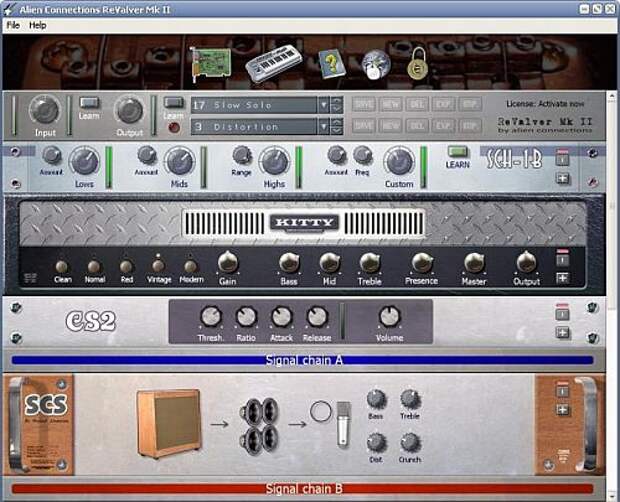Open the MIDI keyboard settings icon

(273, 63)
